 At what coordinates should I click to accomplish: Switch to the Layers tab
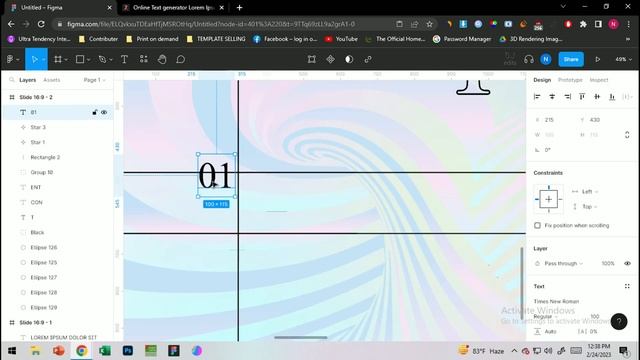pyautogui.click(x=27, y=80)
